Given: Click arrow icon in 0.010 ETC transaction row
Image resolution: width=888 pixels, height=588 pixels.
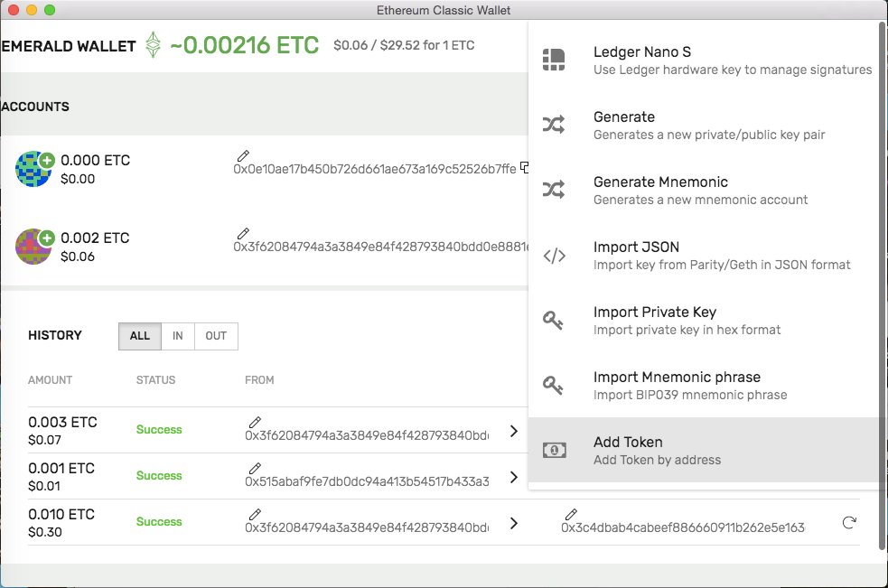Looking at the screenshot, I should point(514,523).
